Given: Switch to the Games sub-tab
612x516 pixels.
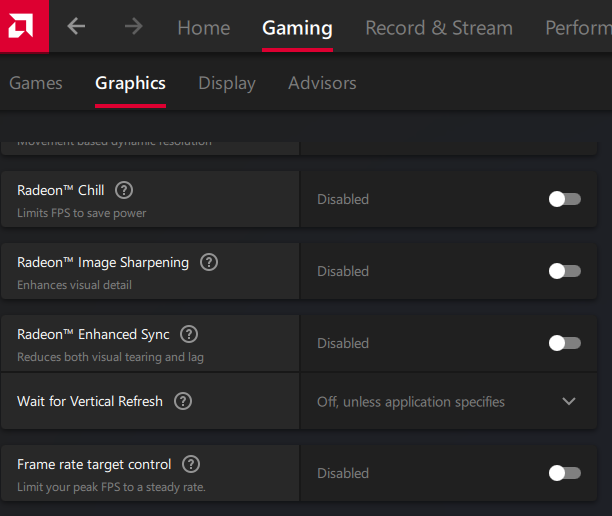Looking at the screenshot, I should pos(36,83).
